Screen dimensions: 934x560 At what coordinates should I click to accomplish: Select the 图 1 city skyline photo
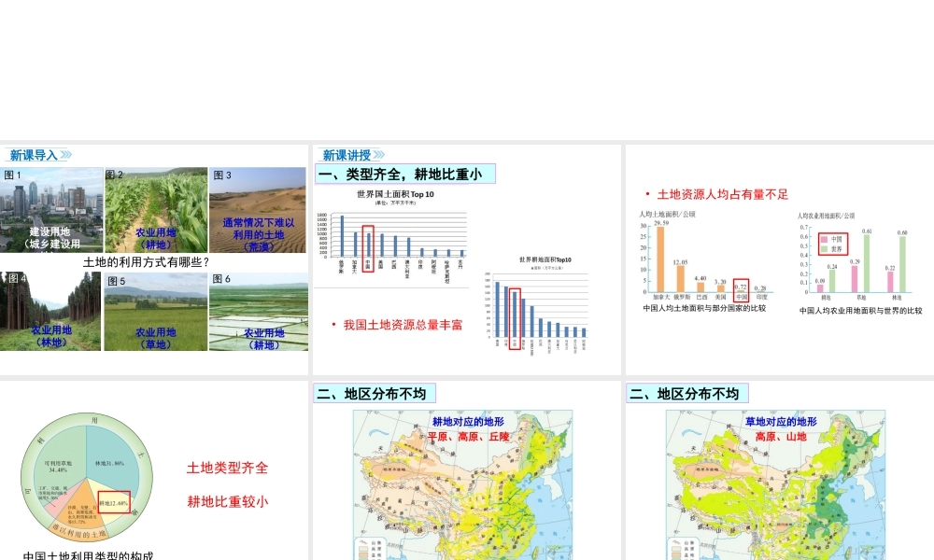[51, 209]
